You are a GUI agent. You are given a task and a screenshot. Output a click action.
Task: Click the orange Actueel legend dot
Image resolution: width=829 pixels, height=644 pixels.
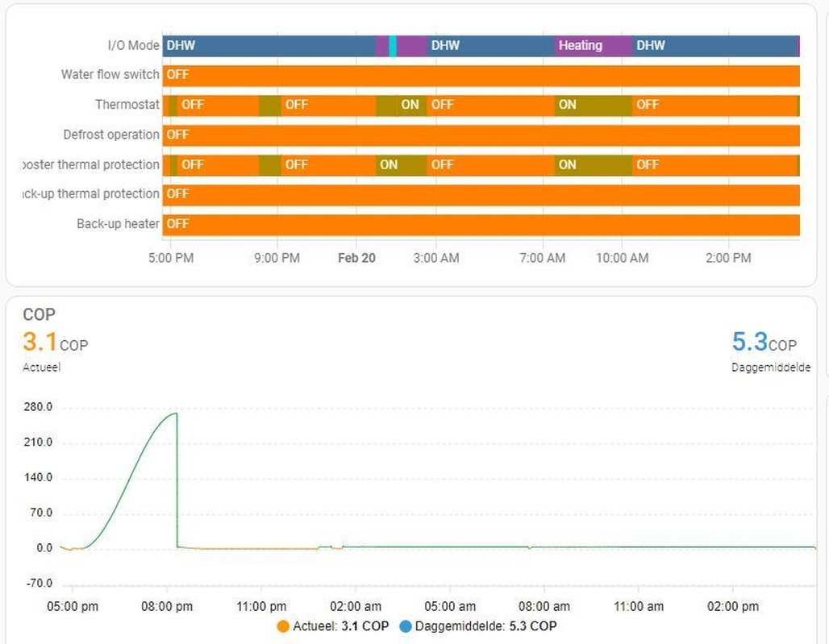pyautogui.click(x=283, y=626)
